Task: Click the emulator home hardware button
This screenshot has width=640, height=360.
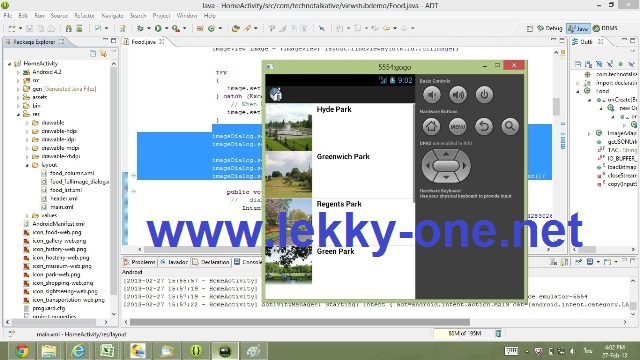Action: tap(431, 127)
